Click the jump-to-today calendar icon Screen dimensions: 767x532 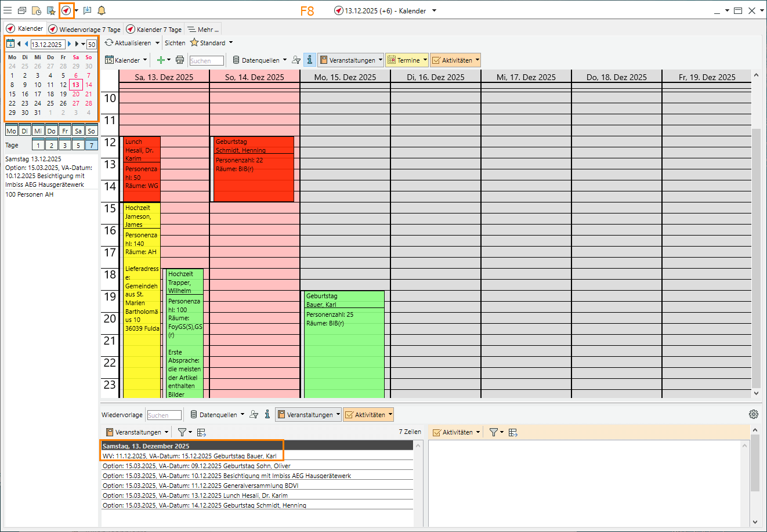tap(10, 44)
